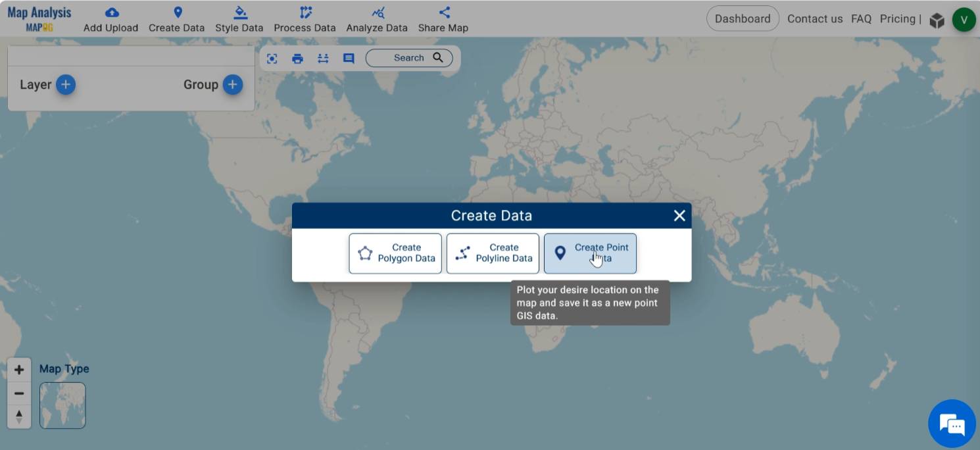The width and height of the screenshot is (980, 450).
Task: Open the green user profile avatar
Action: point(964,20)
